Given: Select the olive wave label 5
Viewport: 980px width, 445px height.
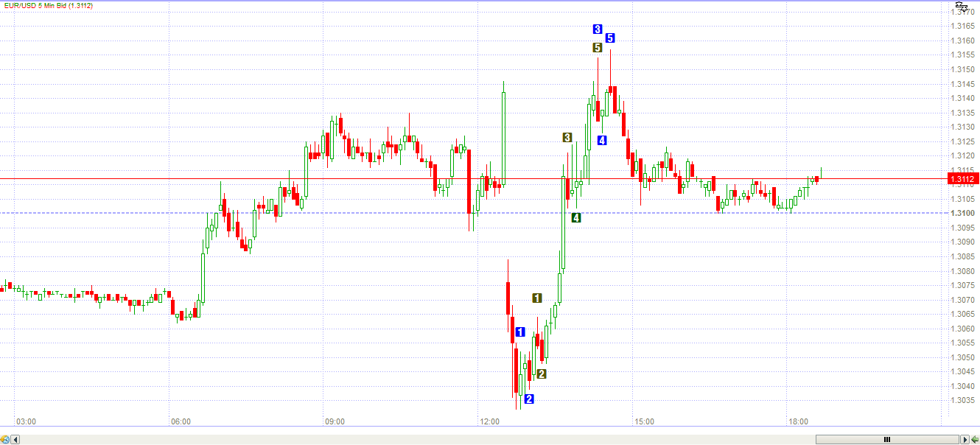Looking at the screenshot, I should tap(598, 48).
